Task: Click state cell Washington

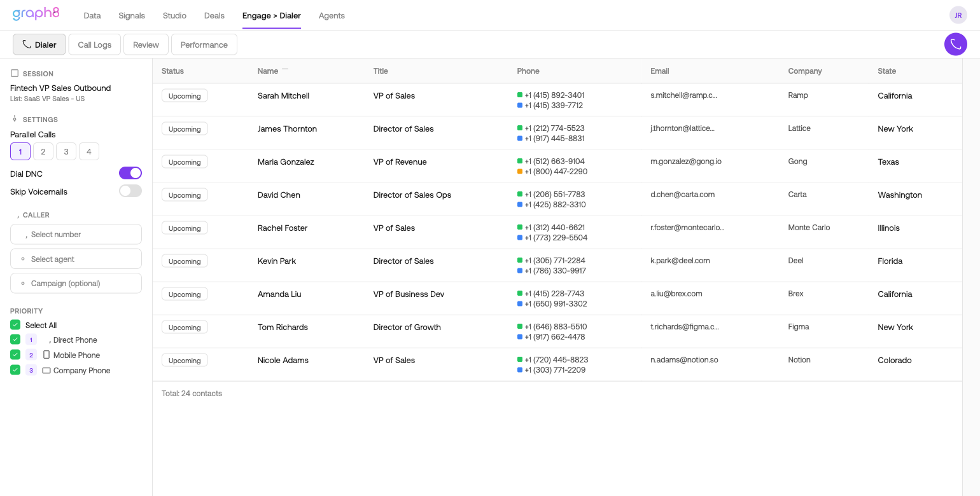Action: (x=900, y=195)
